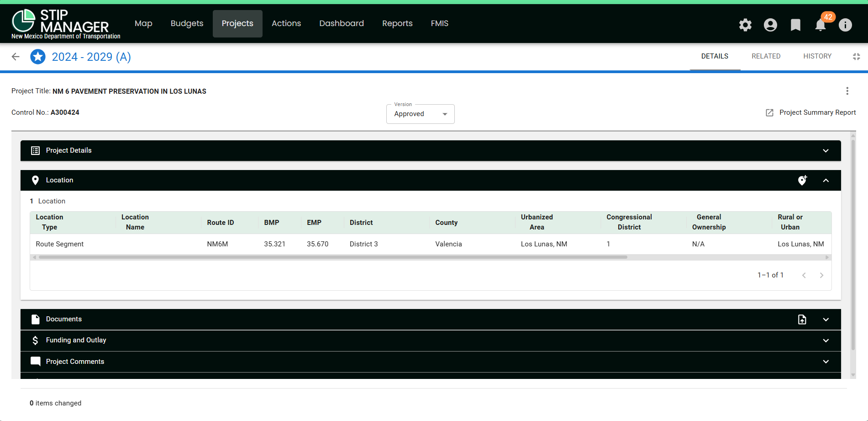This screenshot has height=421, width=868.
Task: Click the Project Details list icon
Action: (35, 150)
